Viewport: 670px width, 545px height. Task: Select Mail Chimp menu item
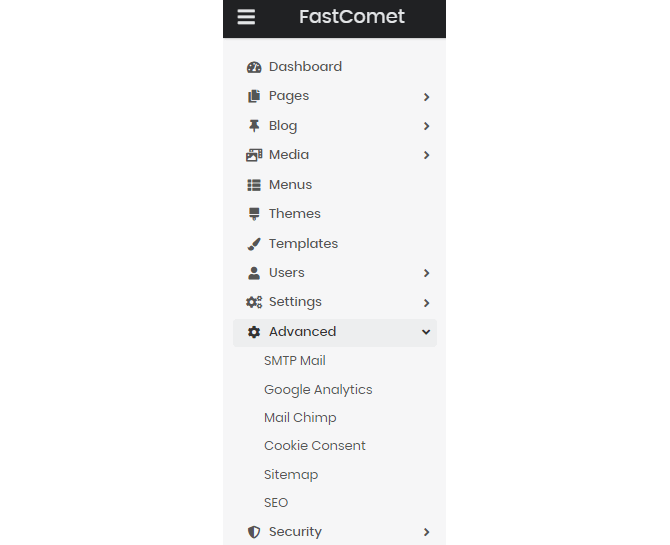300,418
